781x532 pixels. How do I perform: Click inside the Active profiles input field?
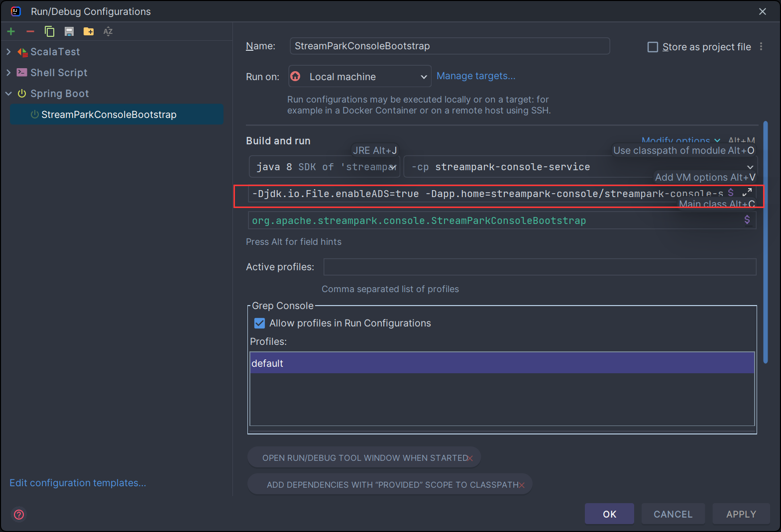(x=539, y=267)
